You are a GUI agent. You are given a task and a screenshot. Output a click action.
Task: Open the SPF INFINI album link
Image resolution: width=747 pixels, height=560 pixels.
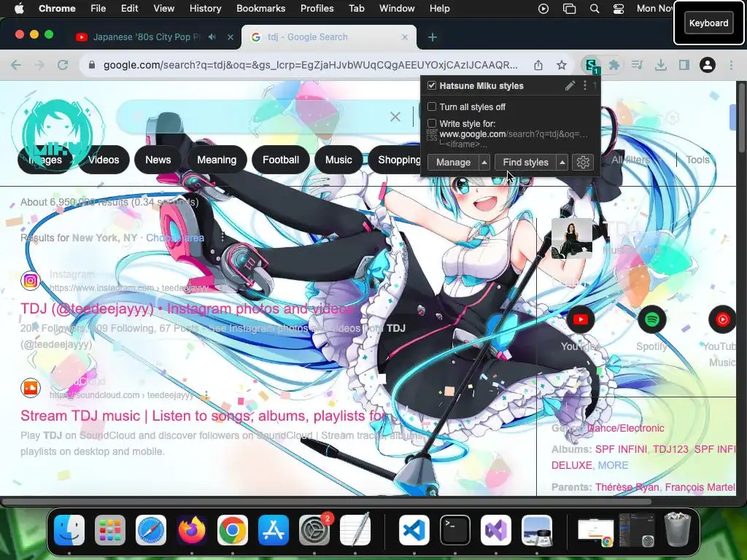click(621, 449)
